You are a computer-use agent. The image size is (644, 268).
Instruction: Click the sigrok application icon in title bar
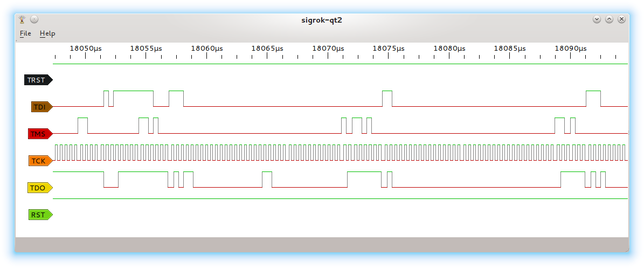[22, 19]
